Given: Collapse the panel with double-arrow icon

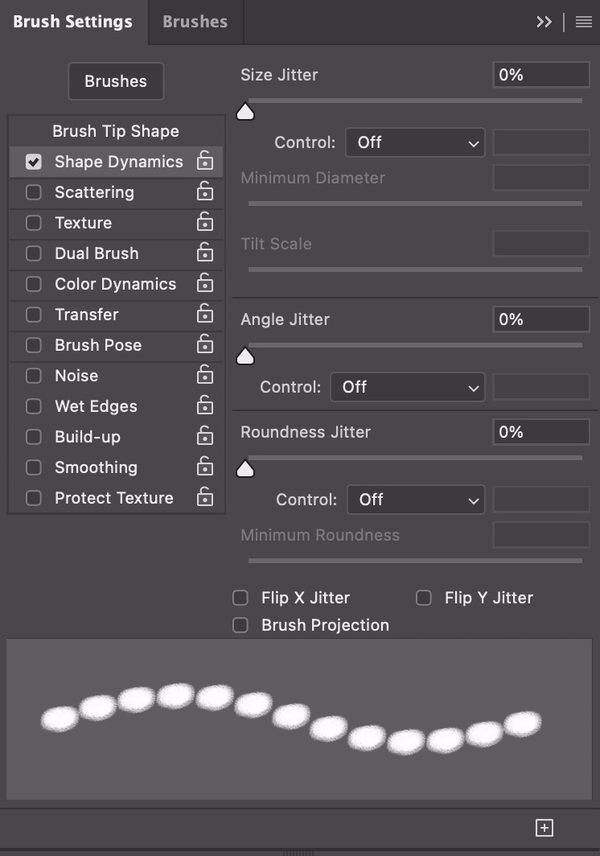Looking at the screenshot, I should point(544,22).
